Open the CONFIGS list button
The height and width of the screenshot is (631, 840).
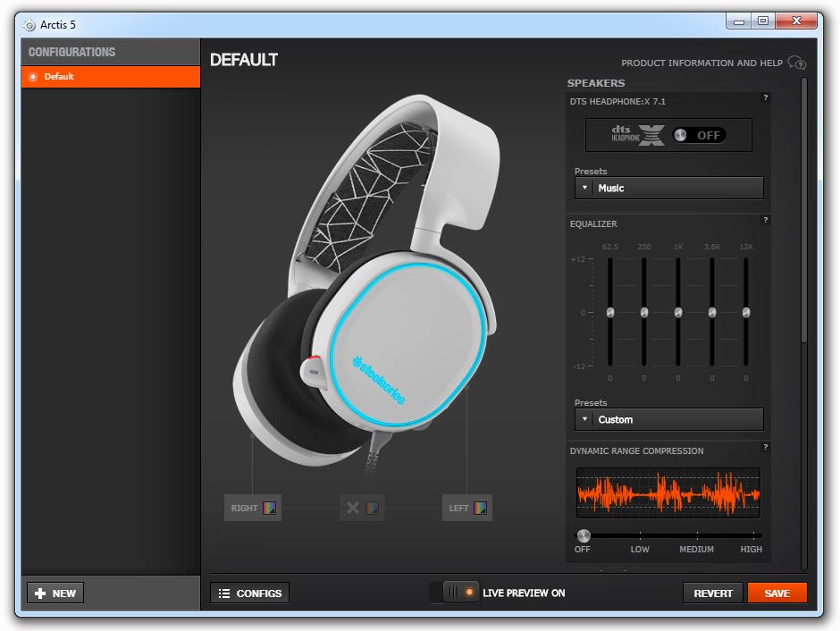(x=250, y=593)
